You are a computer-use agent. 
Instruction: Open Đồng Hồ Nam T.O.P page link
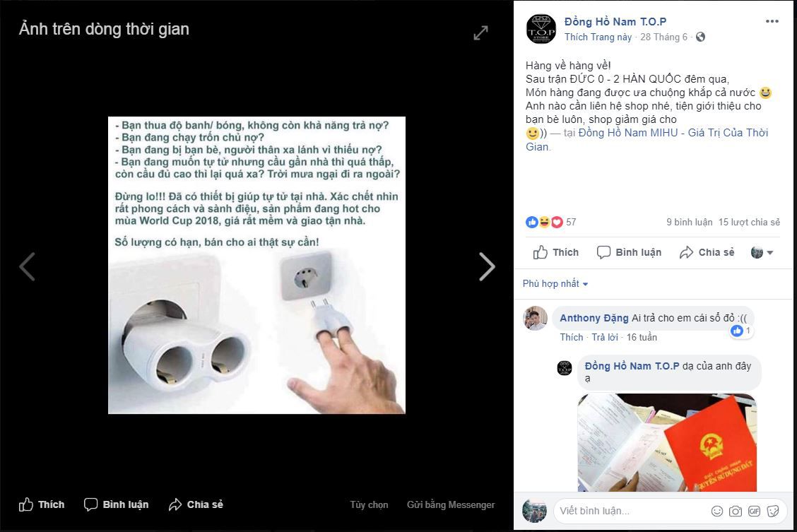coord(615,21)
